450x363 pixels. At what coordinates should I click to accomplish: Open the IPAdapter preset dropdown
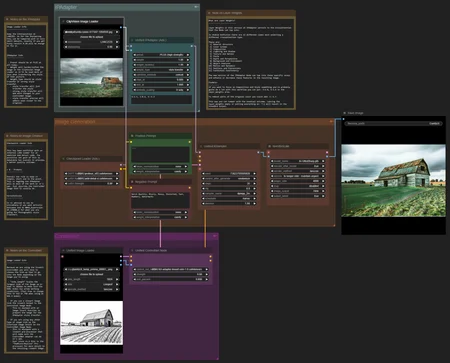[161, 55]
